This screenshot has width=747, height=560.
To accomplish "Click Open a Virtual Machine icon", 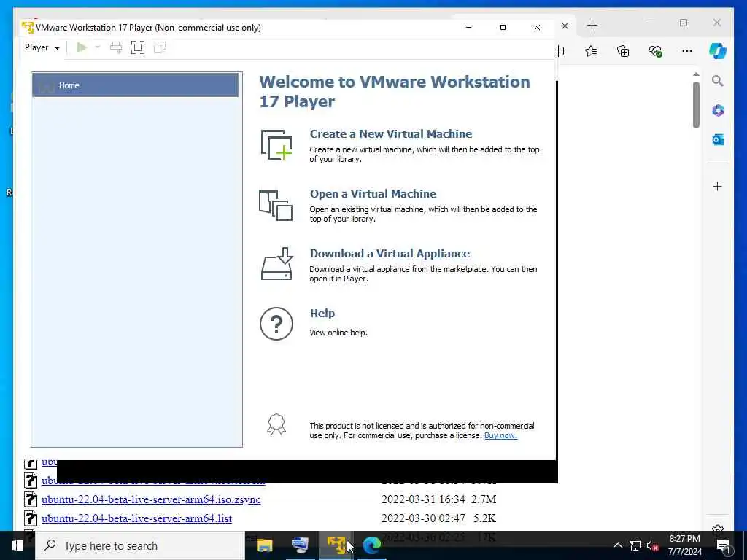I will pos(276,205).
